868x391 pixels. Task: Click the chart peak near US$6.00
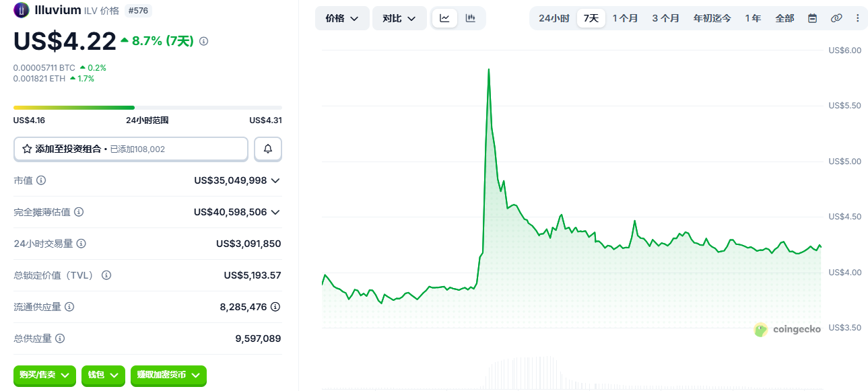point(489,69)
